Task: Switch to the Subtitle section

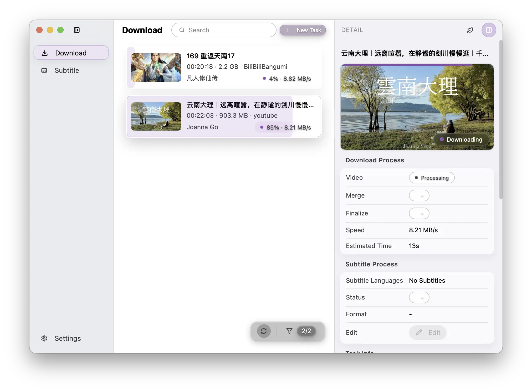Action: [x=67, y=70]
